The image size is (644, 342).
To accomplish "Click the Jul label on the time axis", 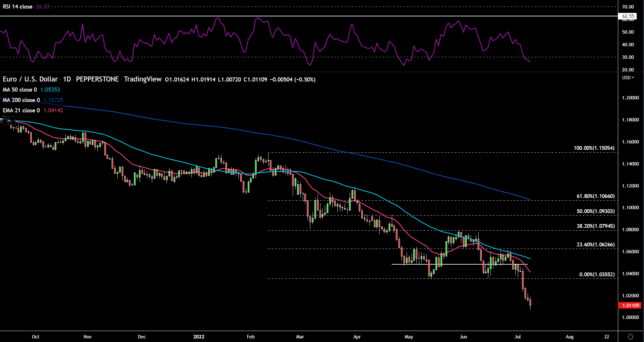I will coord(518,337).
